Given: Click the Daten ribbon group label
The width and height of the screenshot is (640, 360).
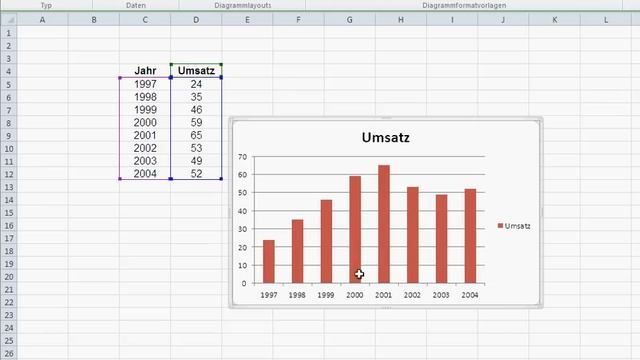Looking at the screenshot, I should pyautogui.click(x=136, y=5).
